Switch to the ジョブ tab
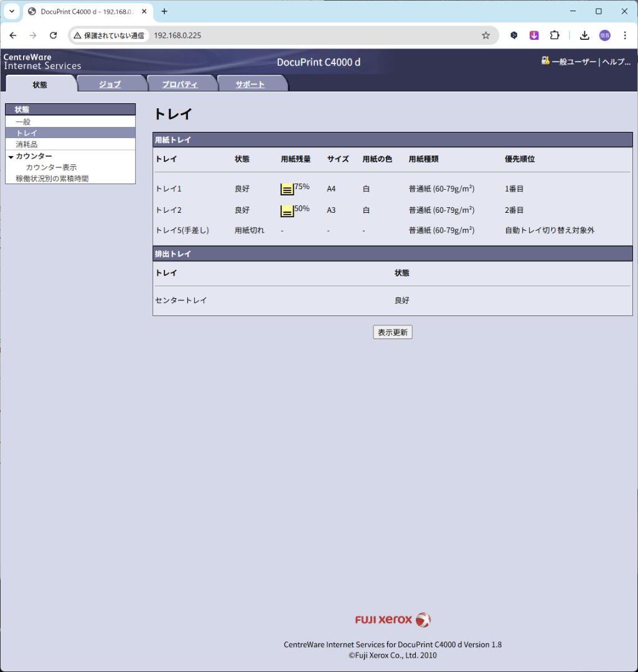This screenshot has height=672, width=638. tap(110, 85)
